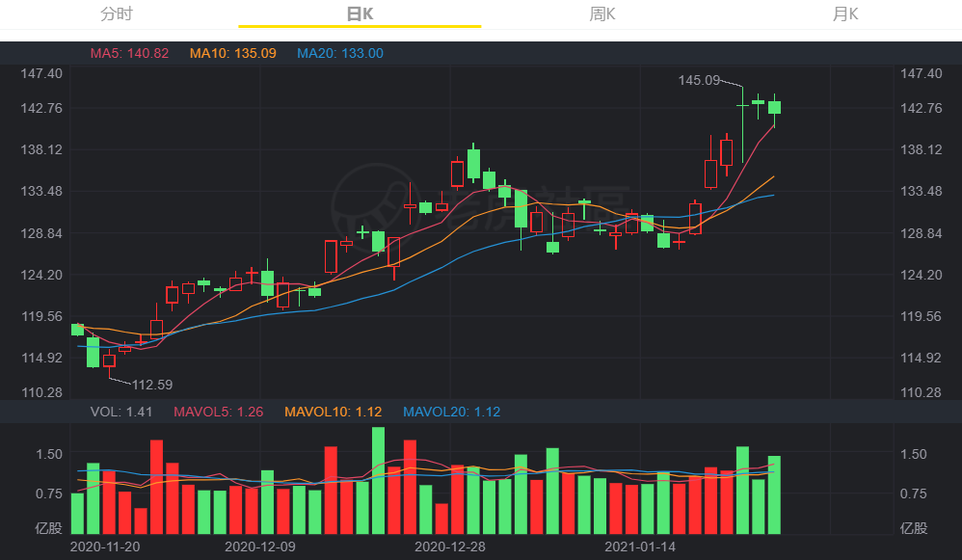Click the 2020-11-20 date label

coord(105,547)
